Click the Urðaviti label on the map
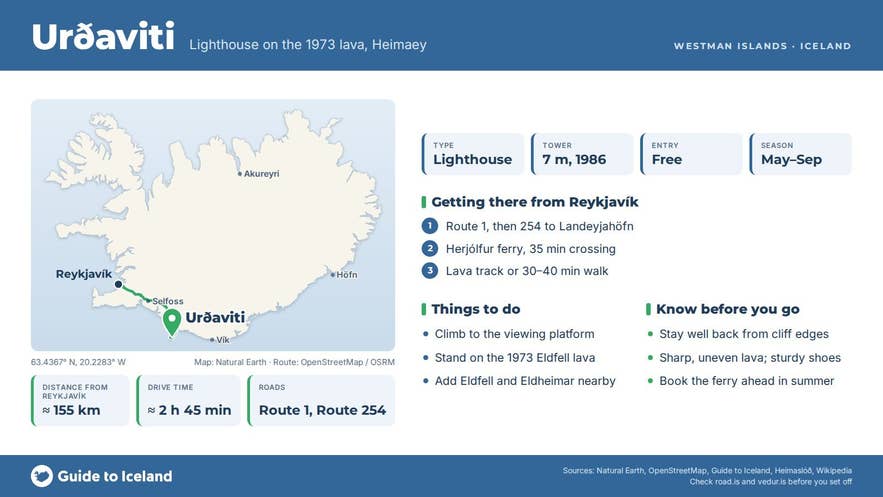 point(215,317)
